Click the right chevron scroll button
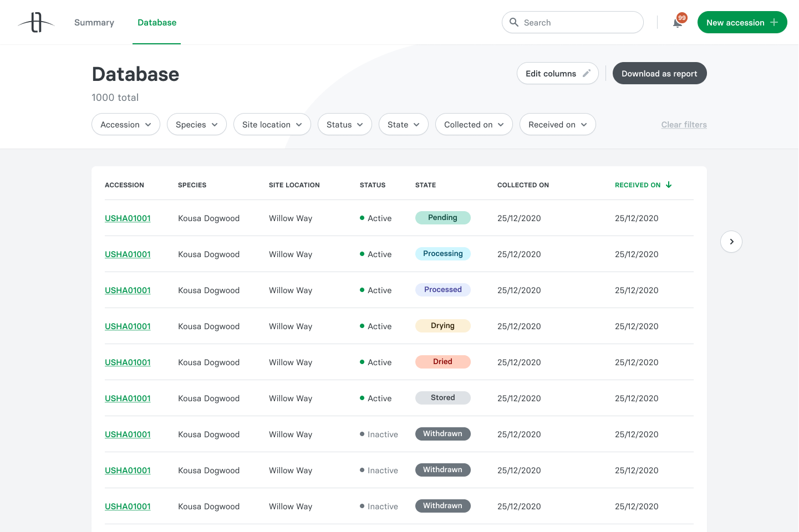Screen dimensions: 799x532 [x=731, y=242]
